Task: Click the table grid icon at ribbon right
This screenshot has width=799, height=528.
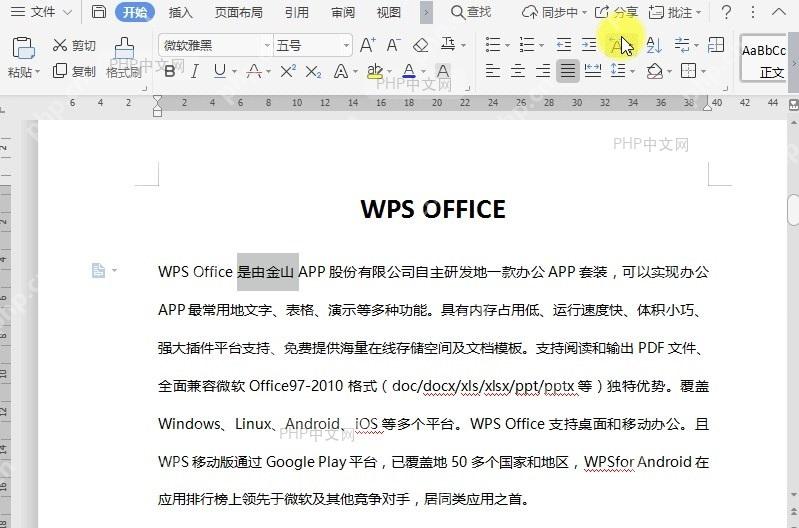Action: tap(716, 45)
